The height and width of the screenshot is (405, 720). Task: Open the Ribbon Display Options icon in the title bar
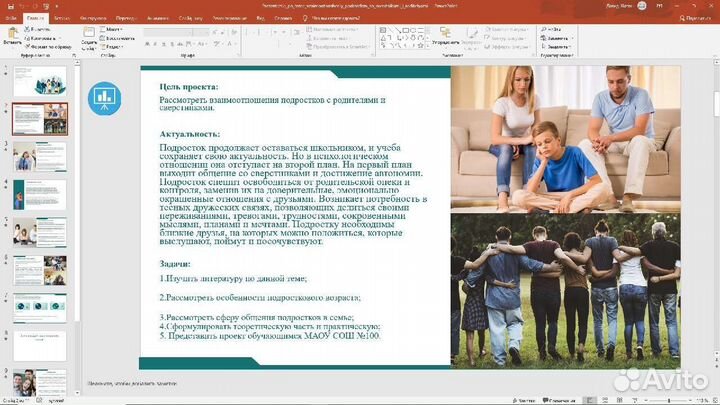pos(660,6)
